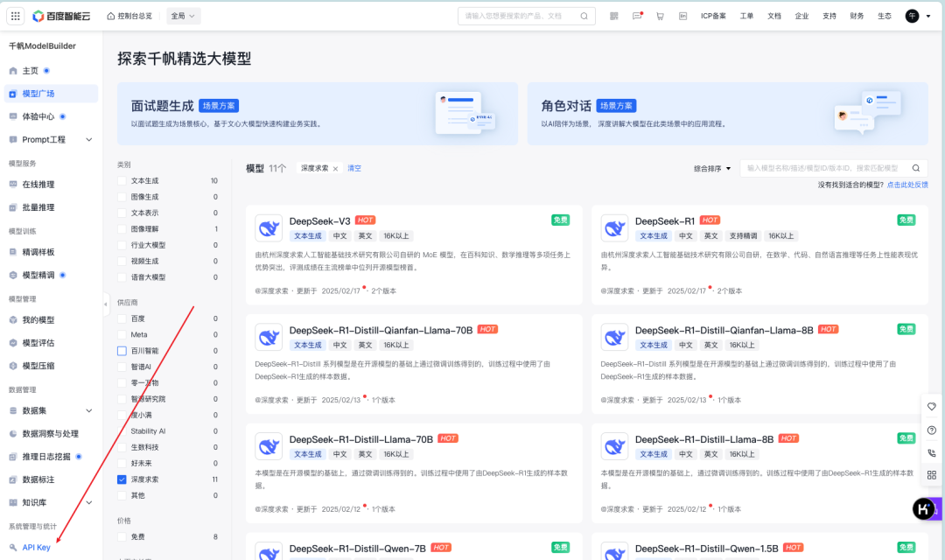Open the DeepSeek-R1-Distill-Qwen-7B model title
Image resolution: width=945 pixels, height=560 pixels.
click(x=357, y=549)
